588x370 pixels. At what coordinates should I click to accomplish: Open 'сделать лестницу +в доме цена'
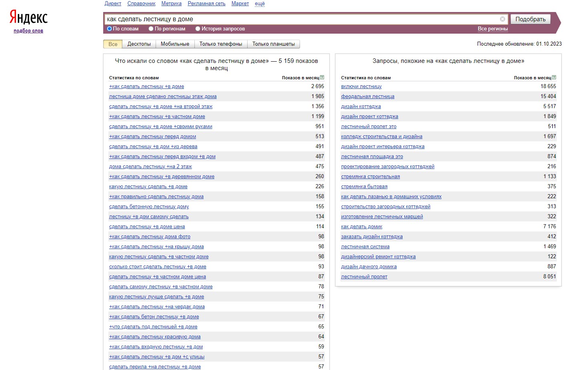pyautogui.click(x=147, y=227)
